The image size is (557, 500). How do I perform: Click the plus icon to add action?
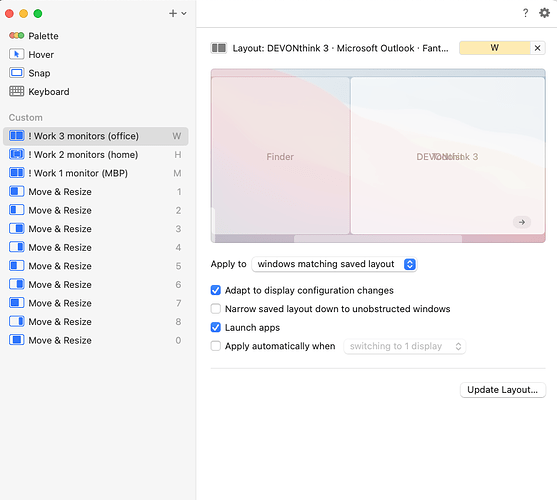(173, 13)
